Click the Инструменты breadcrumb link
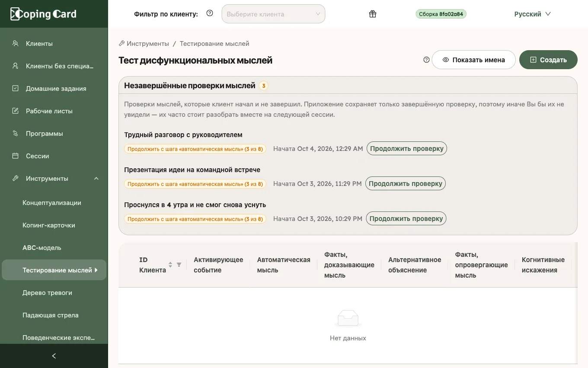This screenshot has height=368, width=588. tap(144, 43)
